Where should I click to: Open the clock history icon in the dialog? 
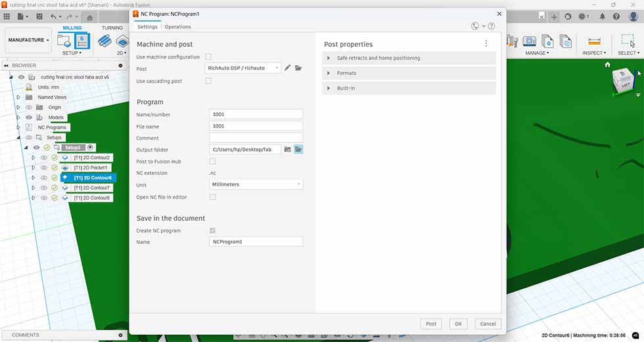[474, 26]
